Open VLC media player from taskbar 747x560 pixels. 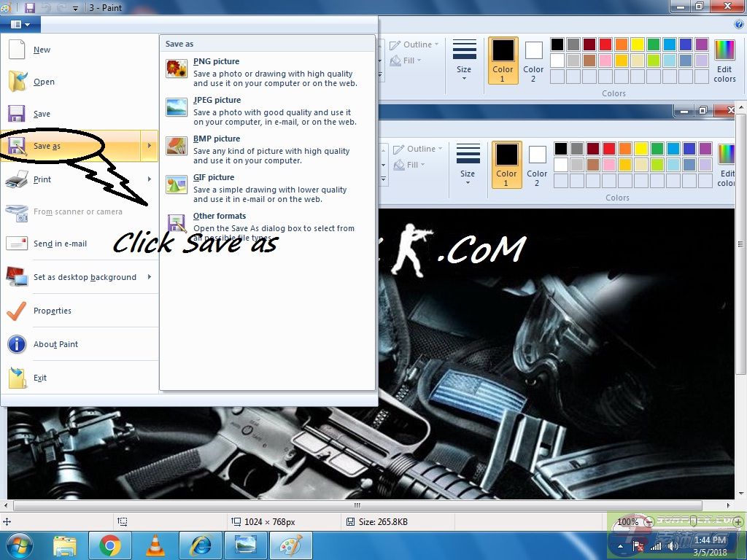coord(155,545)
